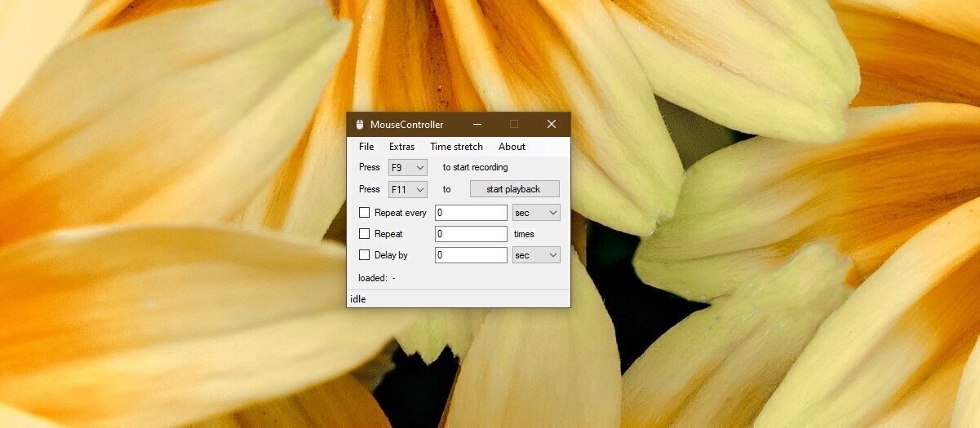
Task: Open the About menu
Action: [512, 147]
